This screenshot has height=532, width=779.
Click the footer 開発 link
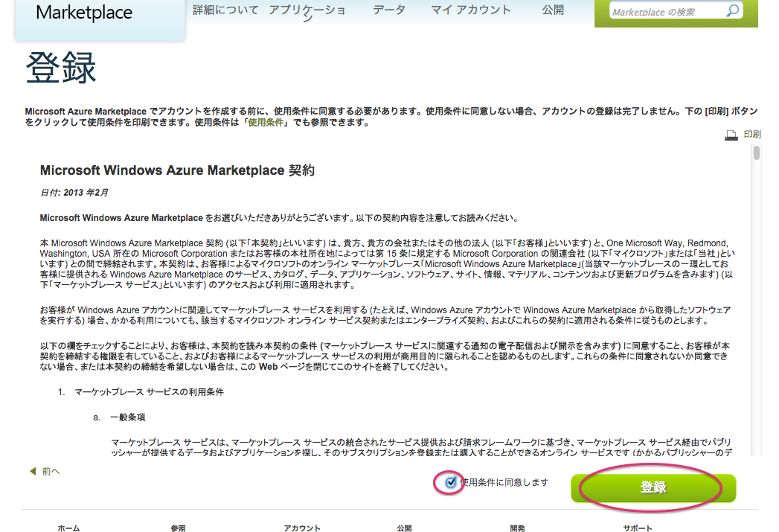(517, 528)
